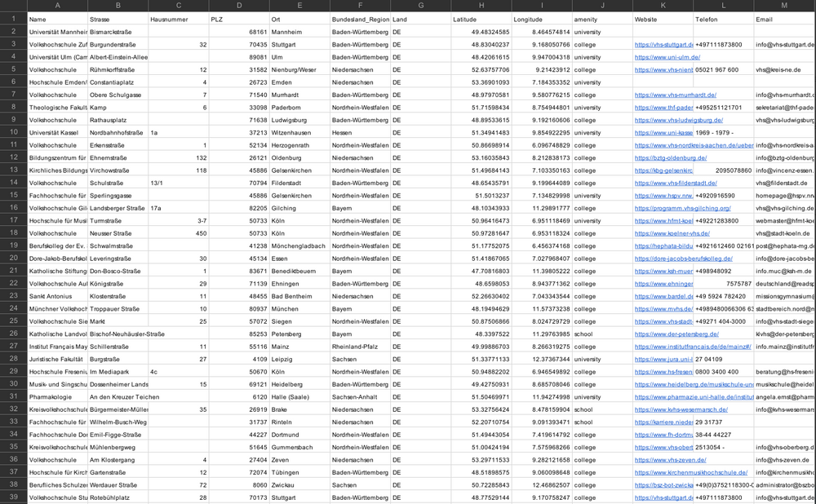The height and width of the screenshot is (504, 816).
Task: Click the city cell 'Witzenhausen'
Action: tap(299, 133)
